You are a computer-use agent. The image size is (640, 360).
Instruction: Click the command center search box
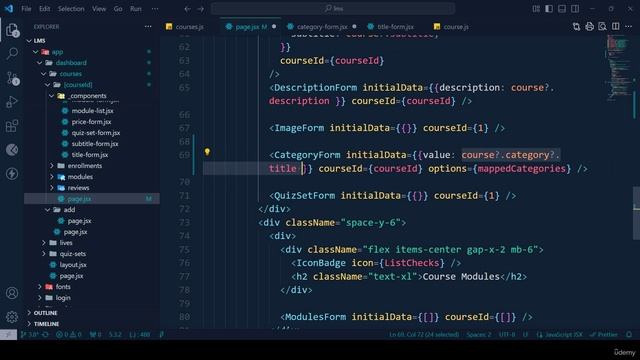coord(333,9)
